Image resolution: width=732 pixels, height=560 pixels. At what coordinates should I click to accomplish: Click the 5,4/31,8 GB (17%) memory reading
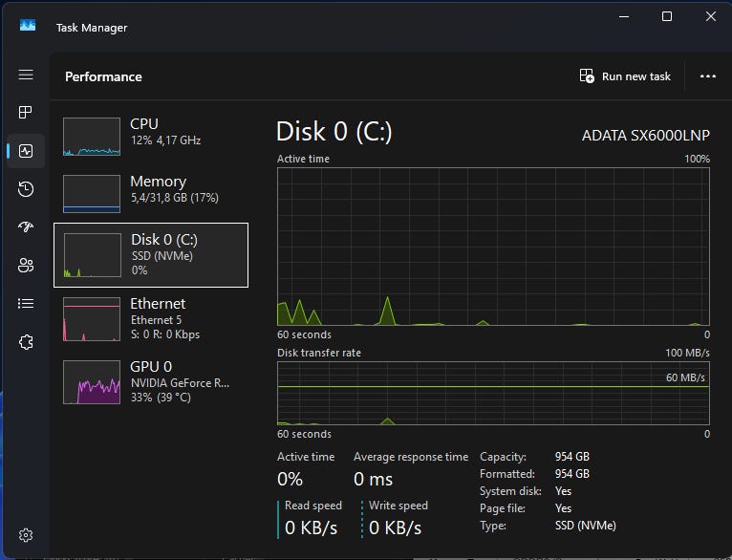click(175, 198)
